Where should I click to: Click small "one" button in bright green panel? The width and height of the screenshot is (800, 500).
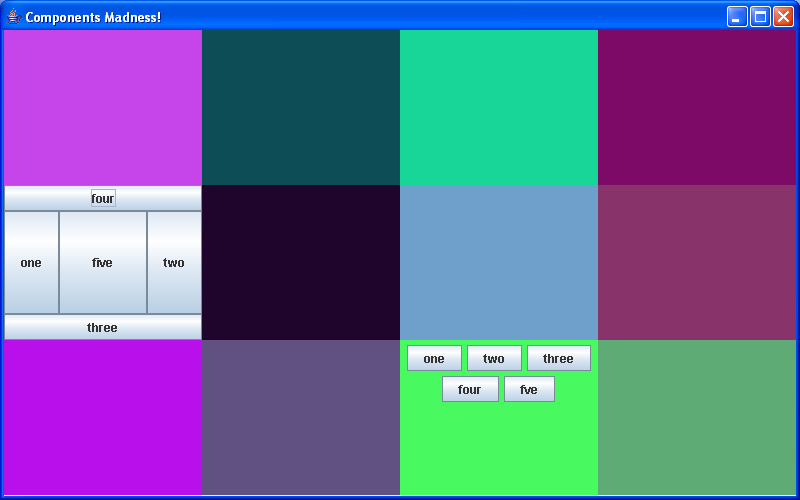(434, 358)
